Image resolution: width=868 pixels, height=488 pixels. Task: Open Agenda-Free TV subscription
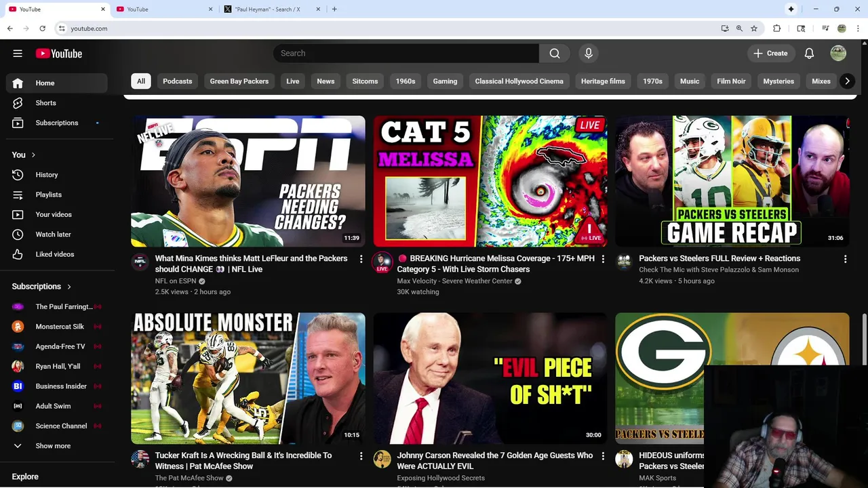[57, 346]
